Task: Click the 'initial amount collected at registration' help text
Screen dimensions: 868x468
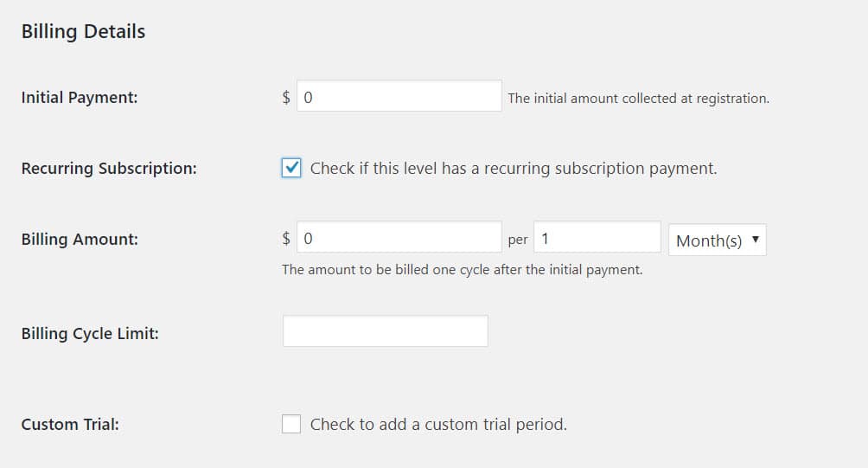Action: point(638,99)
